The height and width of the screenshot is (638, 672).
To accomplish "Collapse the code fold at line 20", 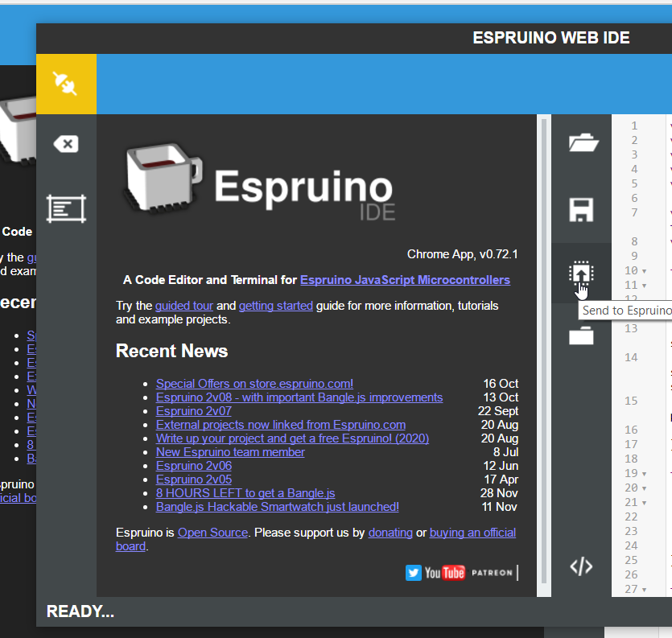I will (x=644, y=488).
